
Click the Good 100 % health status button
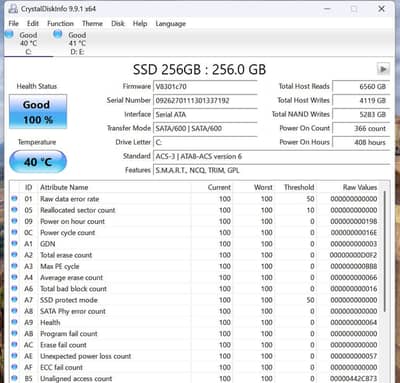click(38, 112)
